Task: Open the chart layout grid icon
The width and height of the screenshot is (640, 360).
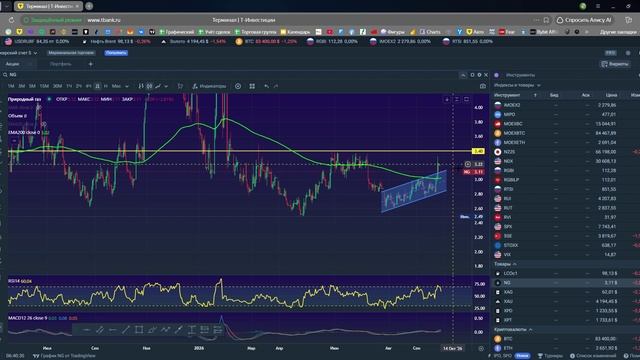Action: pyautogui.click(x=252, y=86)
